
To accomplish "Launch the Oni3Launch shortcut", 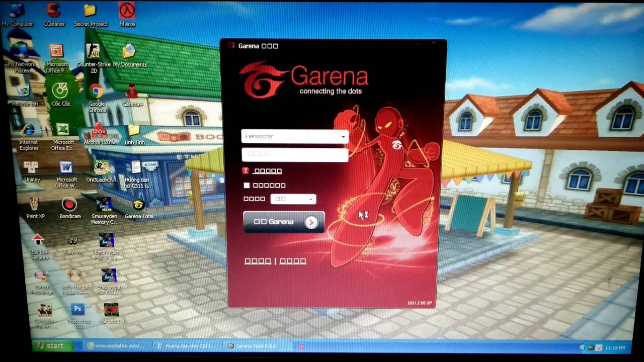I will click(x=102, y=171).
